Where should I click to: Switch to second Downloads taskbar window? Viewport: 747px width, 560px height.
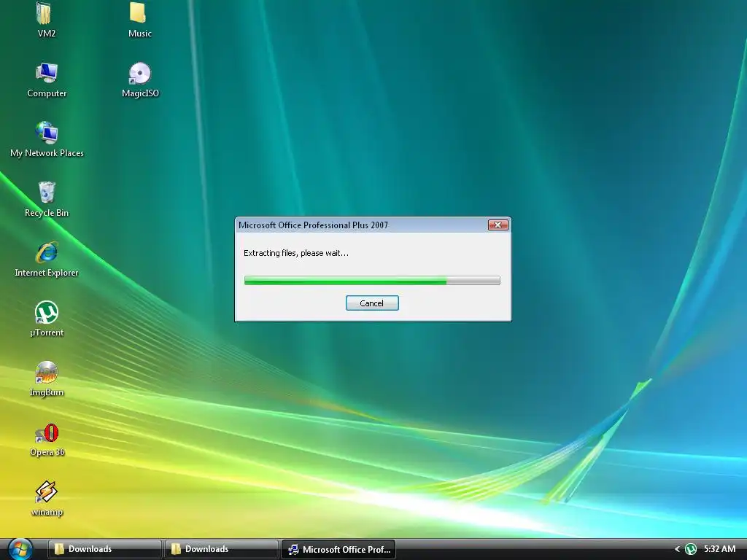tap(221, 549)
